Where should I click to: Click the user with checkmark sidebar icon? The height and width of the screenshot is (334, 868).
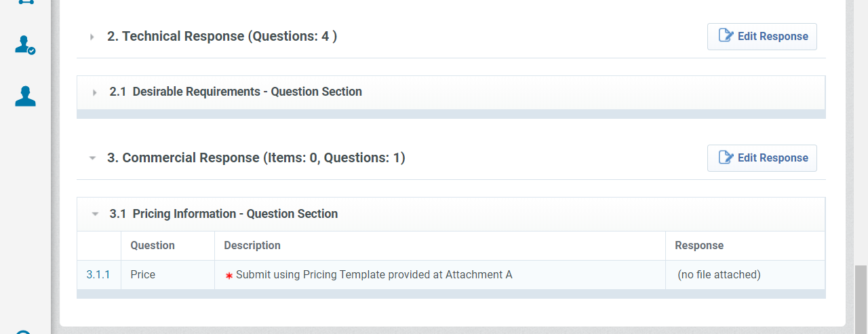point(25,45)
